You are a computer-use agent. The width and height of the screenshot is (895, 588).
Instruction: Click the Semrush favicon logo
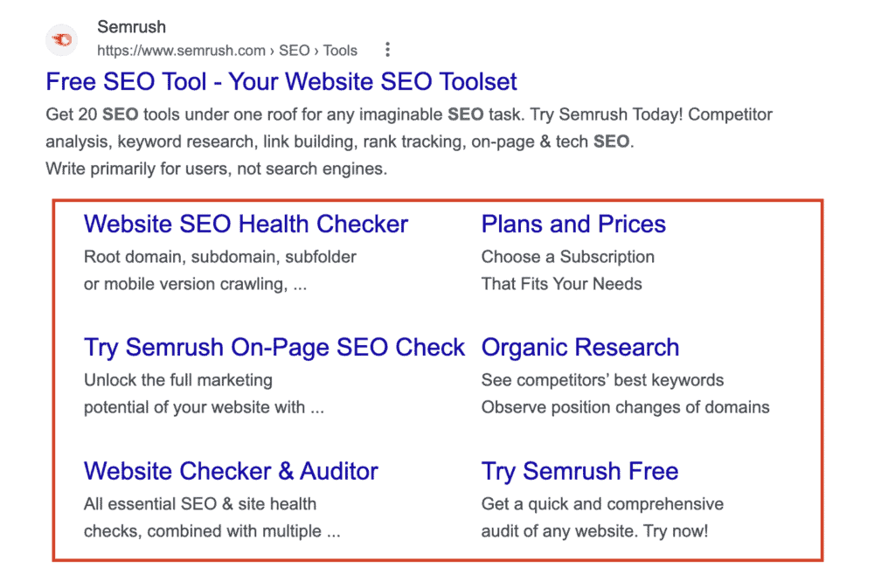(61, 38)
